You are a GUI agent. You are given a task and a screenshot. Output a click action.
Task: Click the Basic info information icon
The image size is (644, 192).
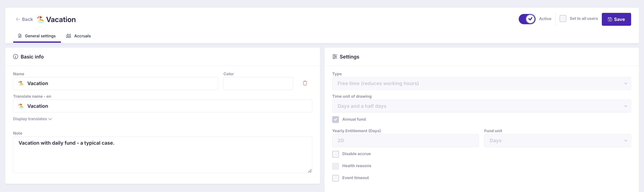[x=16, y=57]
